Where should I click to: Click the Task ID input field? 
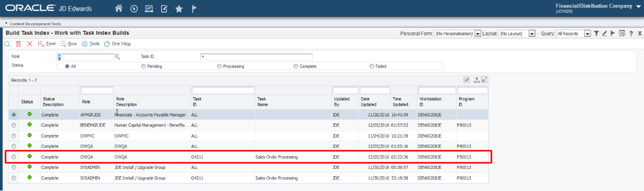(x=256, y=57)
